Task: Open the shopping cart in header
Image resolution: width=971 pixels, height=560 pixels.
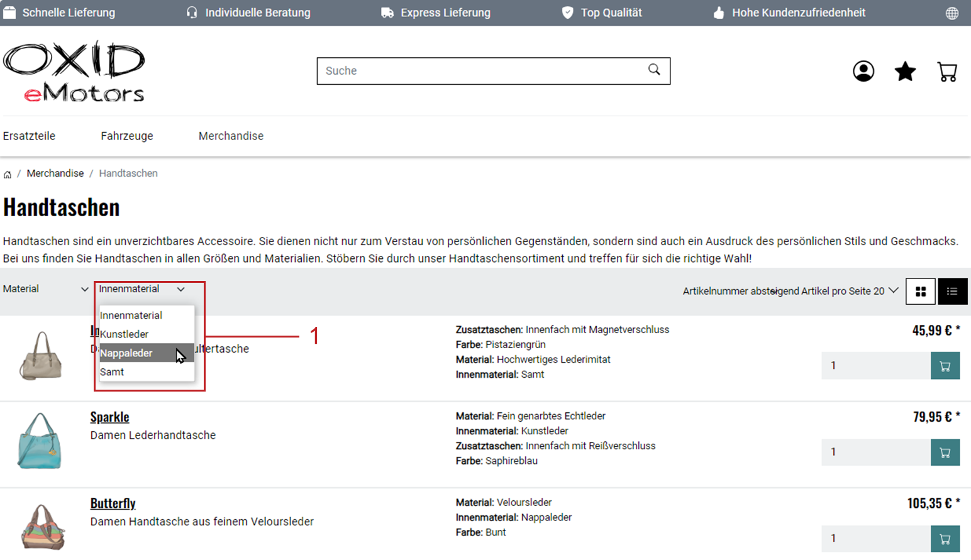Action: click(x=946, y=72)
